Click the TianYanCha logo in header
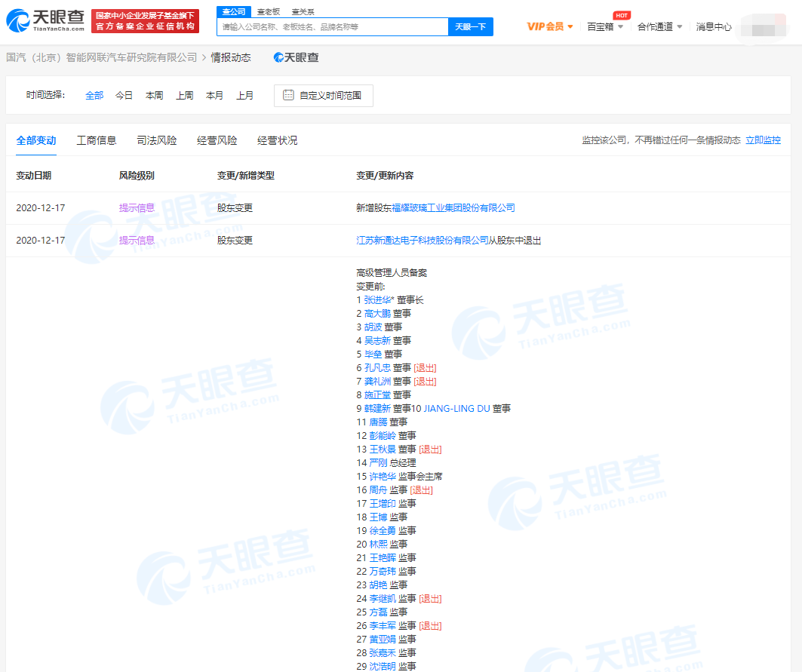Image resolution: width=802 pixels, height=672 pixels. coord(45,20)
